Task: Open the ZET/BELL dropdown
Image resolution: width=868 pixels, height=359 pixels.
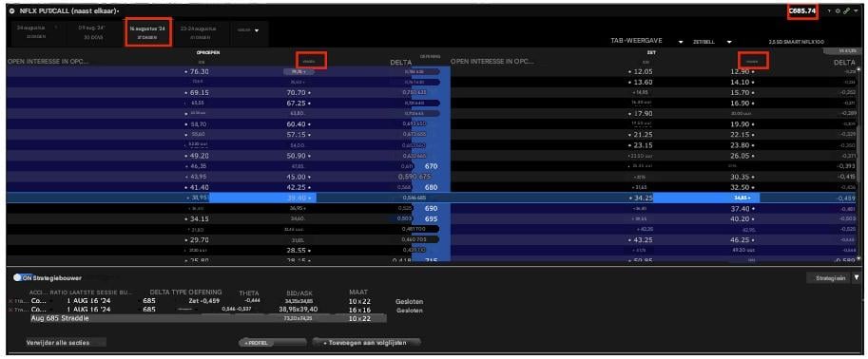Action: (x=729, y=42)
